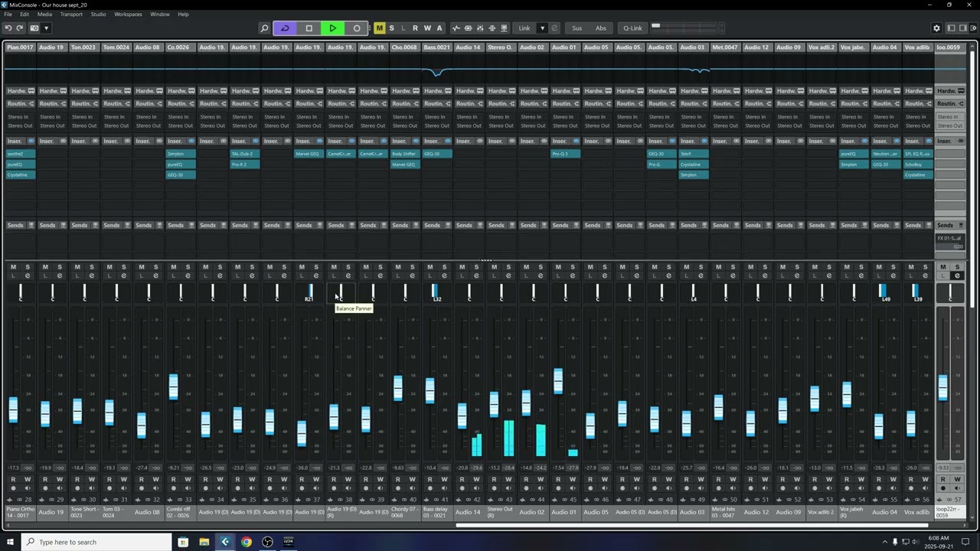Click the Link button in toolbar
Viewport: 980px width, 551px height.
[524, 28]
